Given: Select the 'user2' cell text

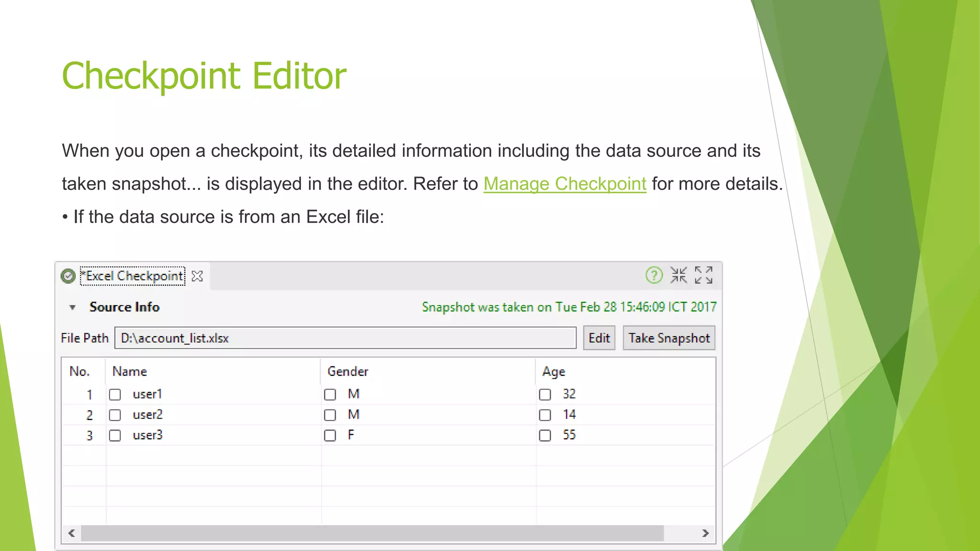Looking at the screenshot, I should pos(147,415).
